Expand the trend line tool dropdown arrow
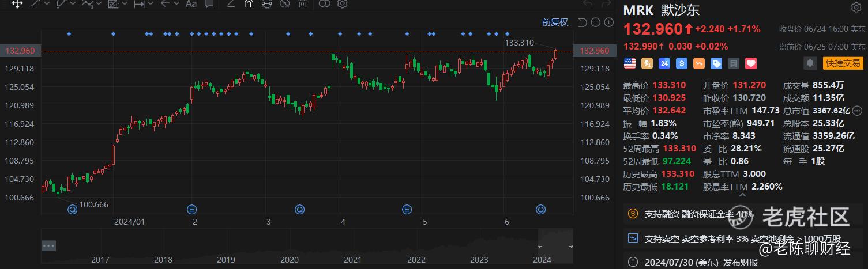 (x=47, y=4)
